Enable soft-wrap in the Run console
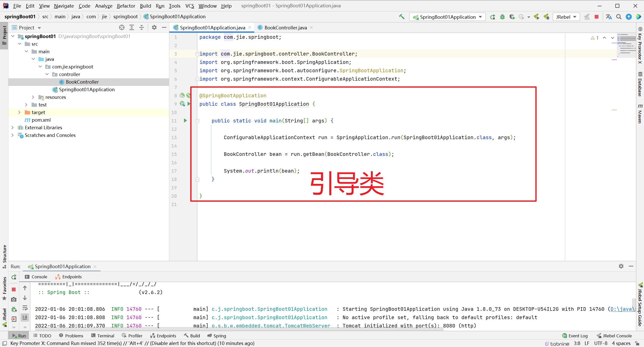Screen dimensions: 644x347 click(25, 308)
